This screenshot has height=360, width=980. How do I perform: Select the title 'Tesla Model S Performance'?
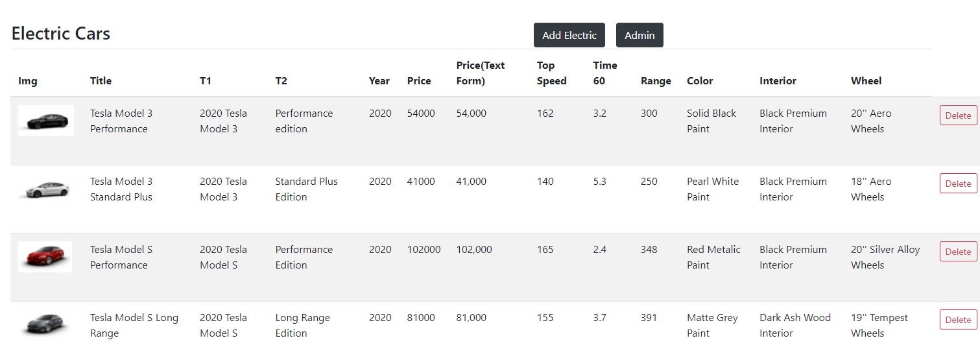point(121,257)
